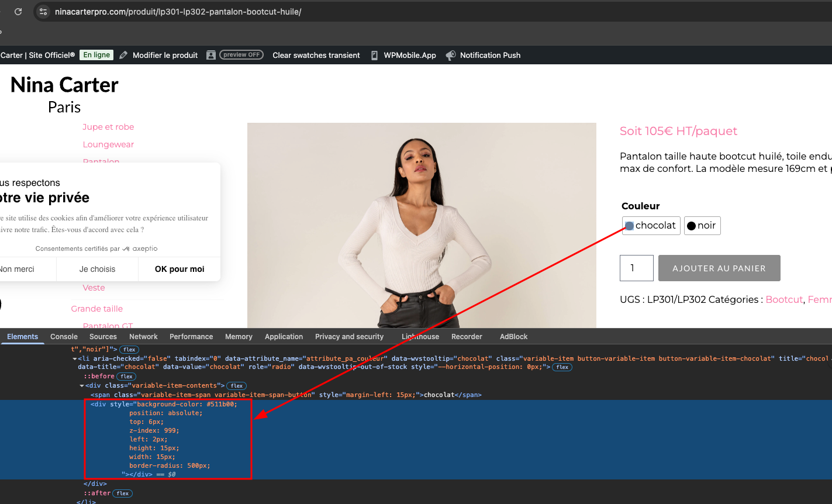The width and height of the screenshot is (832, 504).
Task: Open the Memory tab
Action: click(239, 337)
